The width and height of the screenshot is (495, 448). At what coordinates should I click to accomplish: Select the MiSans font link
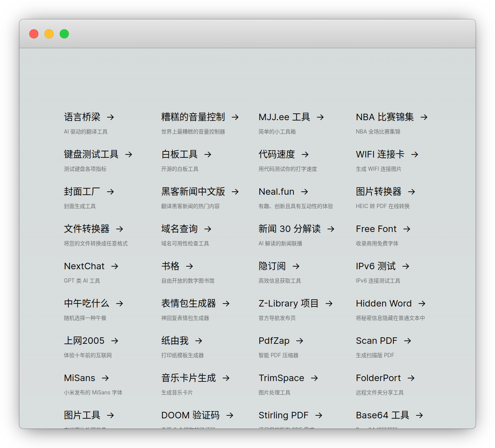79,378
